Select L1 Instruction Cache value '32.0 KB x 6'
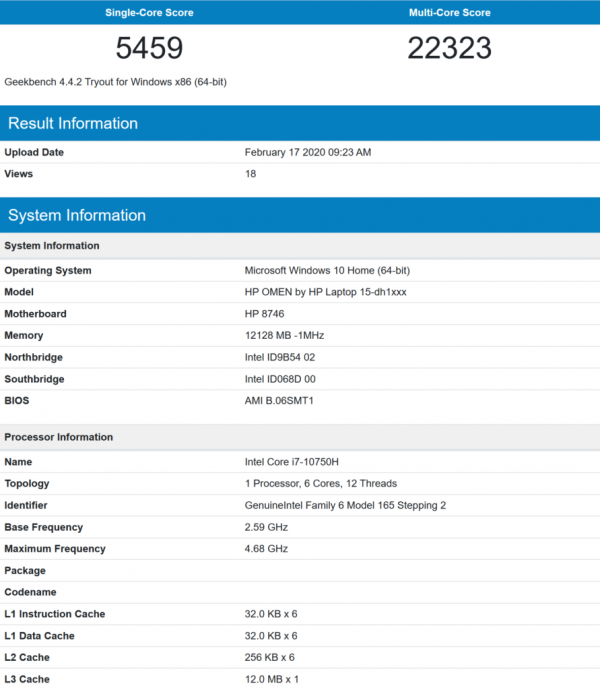Image resolution: width=600 pixels, height=690 pixels. coord(271,614)
